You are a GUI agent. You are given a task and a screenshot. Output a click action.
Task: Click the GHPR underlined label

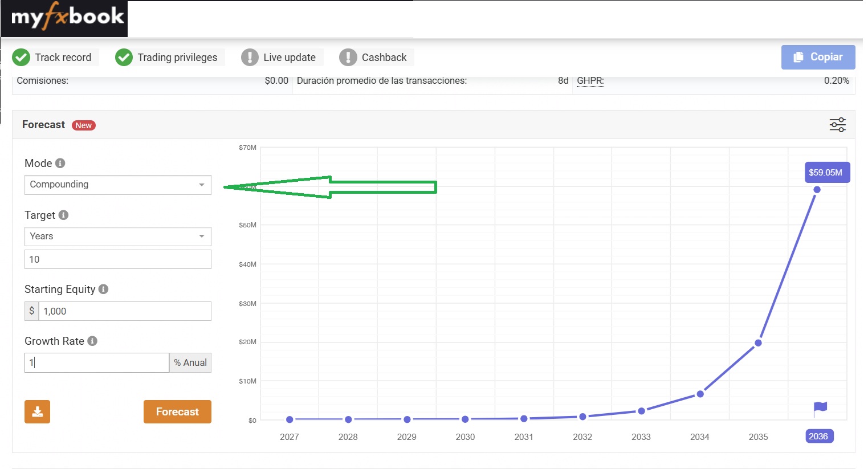(x=590, y=81)
